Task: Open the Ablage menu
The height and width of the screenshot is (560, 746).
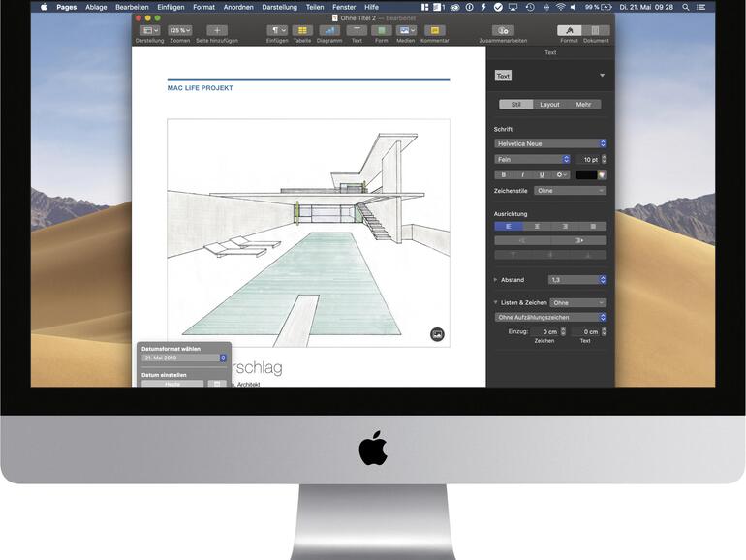Action: click(96, 7)
